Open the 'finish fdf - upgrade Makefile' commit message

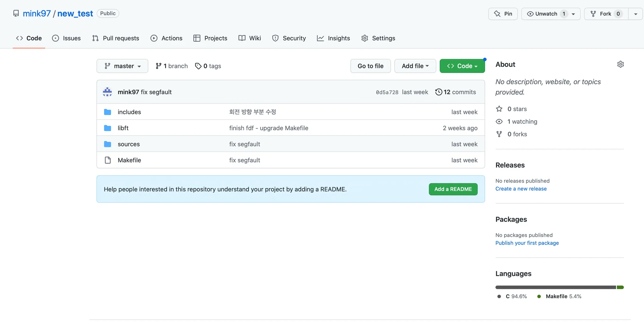point(269,128)
